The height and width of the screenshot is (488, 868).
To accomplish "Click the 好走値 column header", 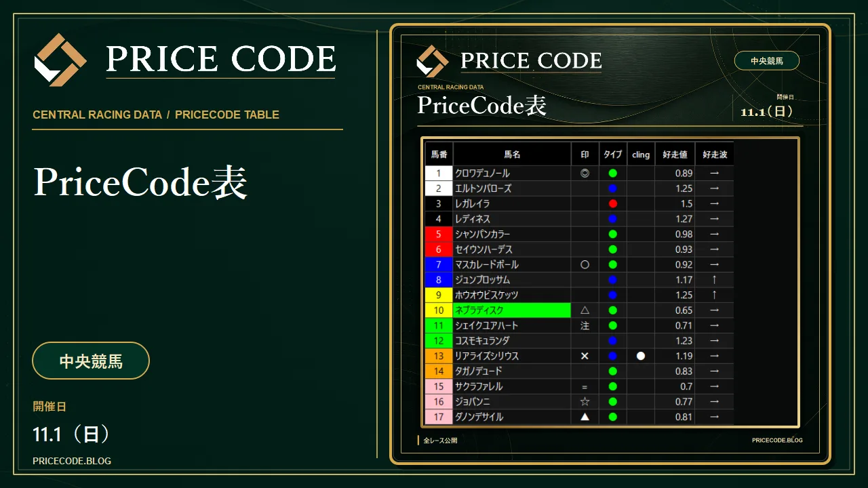I will 675,155.
